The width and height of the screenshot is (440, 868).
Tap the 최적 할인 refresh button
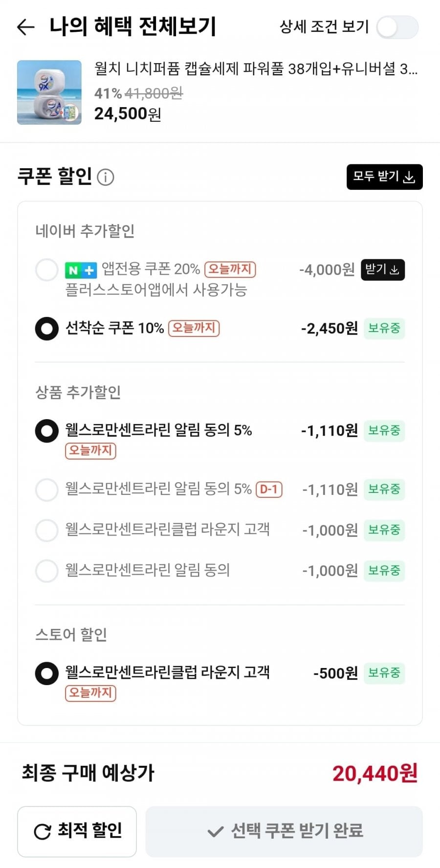pyautogui.click(x=77, y=831)
